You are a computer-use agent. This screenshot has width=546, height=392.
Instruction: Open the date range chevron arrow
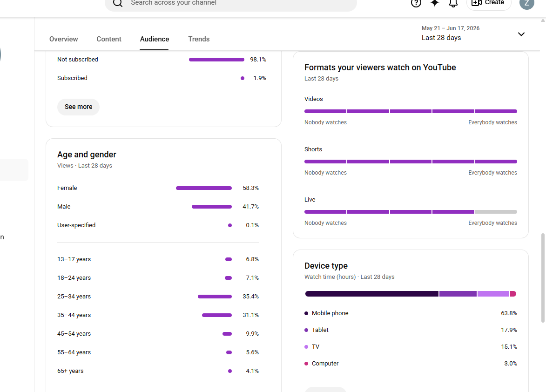521,34
